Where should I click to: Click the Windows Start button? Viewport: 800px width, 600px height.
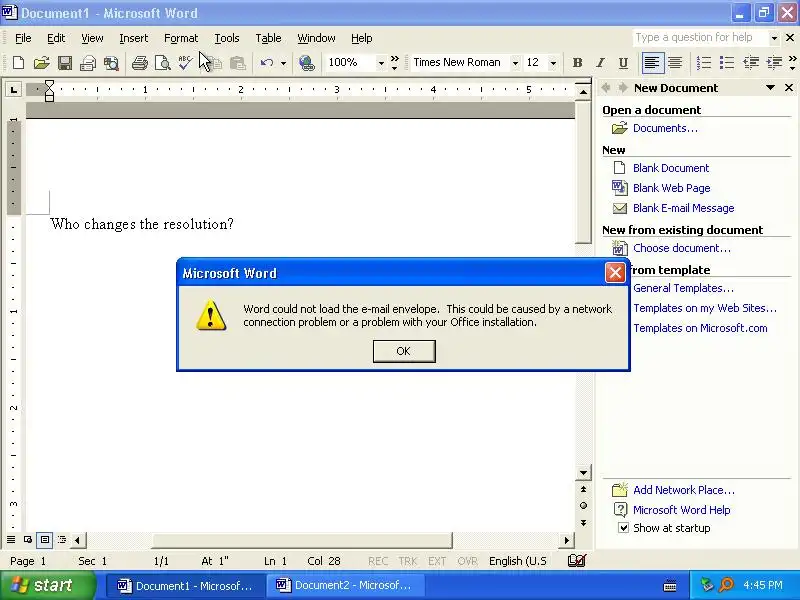(47, 585)
